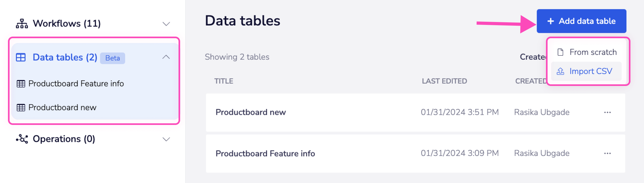Click the Workflows sidebar icon
Screen dimensions: 644x183
(22, 23)
